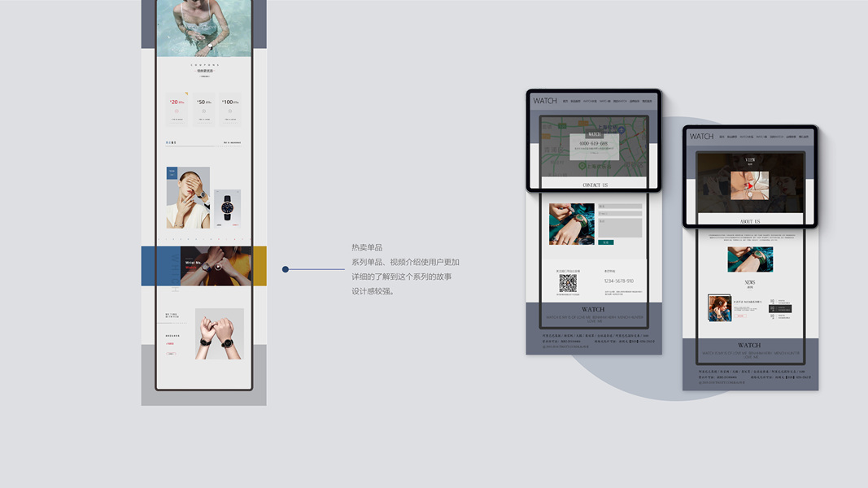Viewport: 868px width, 488px height.
Task: Click the WATCH footer title on contact page
Action: tap(593, 309)
